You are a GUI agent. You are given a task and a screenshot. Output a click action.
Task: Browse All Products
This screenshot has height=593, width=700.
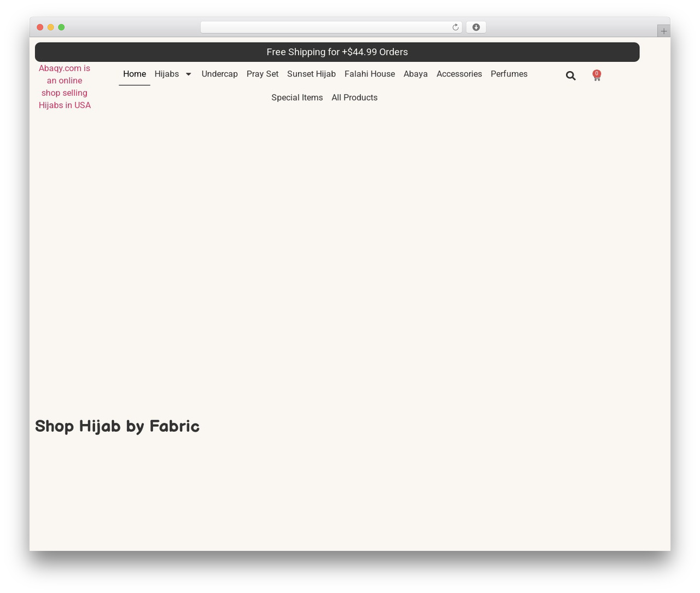coord(354,97)
